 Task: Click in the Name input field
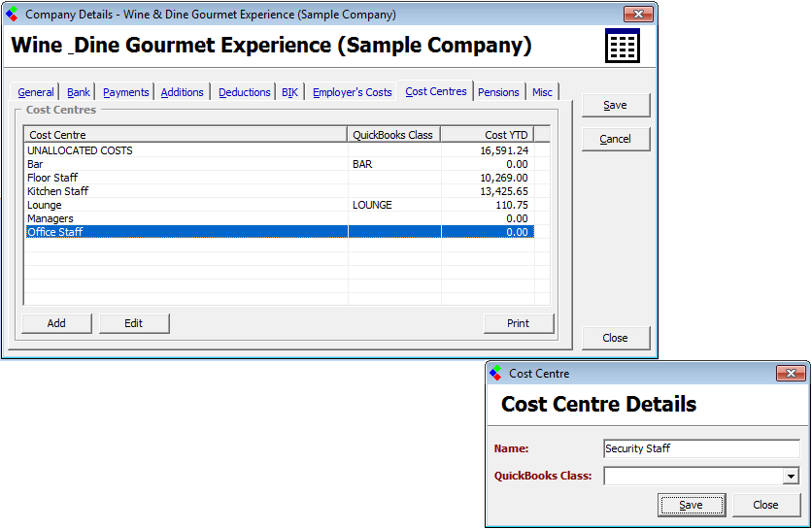[700, 448]
